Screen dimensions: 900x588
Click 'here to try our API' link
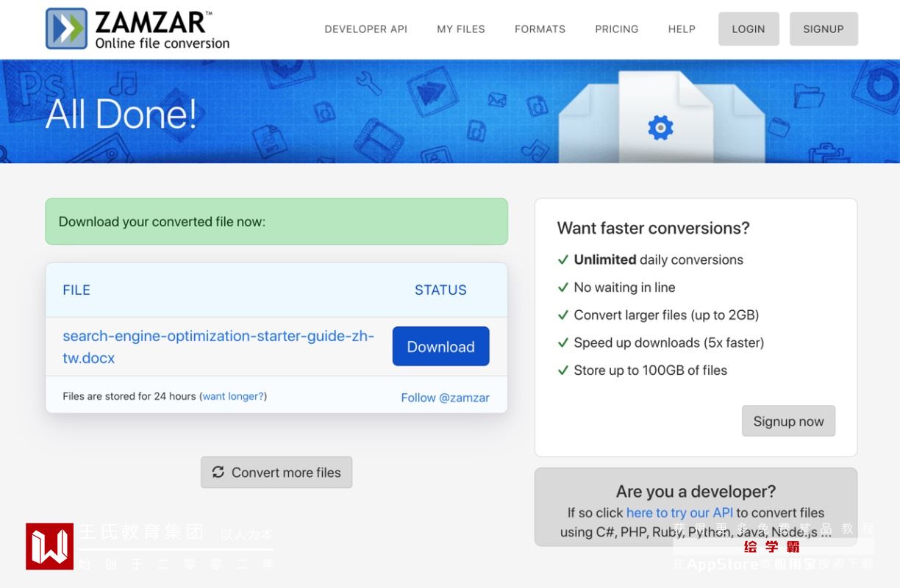(x=679, y=512)
